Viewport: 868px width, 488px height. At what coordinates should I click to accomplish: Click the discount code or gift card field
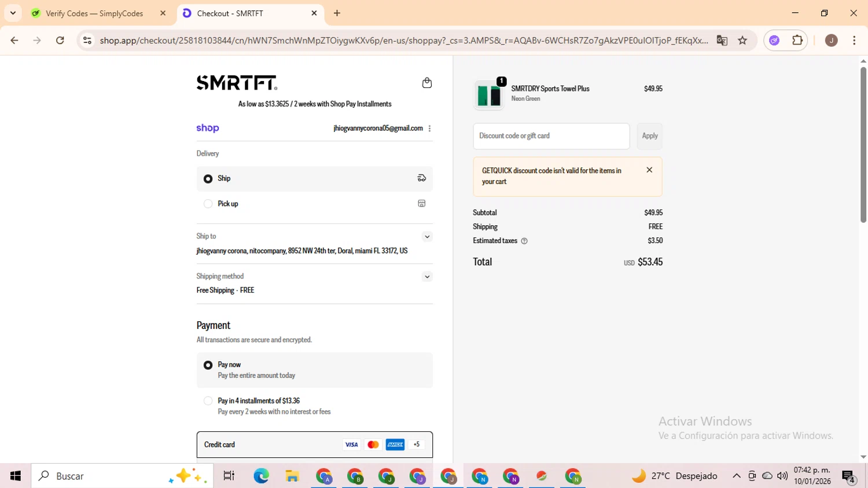551,136
